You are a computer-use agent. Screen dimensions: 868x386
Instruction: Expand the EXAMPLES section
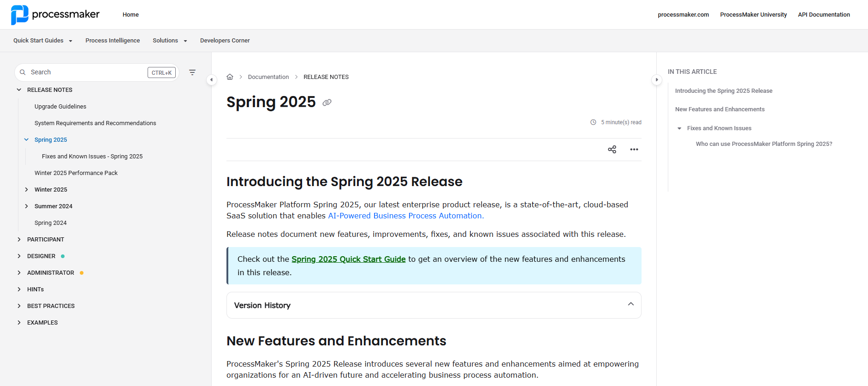19,323
